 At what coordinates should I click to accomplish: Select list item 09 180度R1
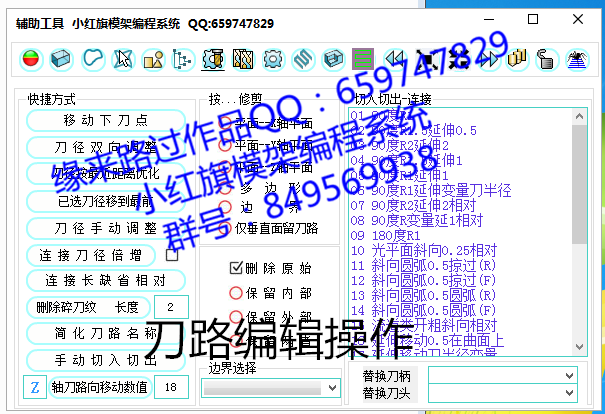(385, 235)
